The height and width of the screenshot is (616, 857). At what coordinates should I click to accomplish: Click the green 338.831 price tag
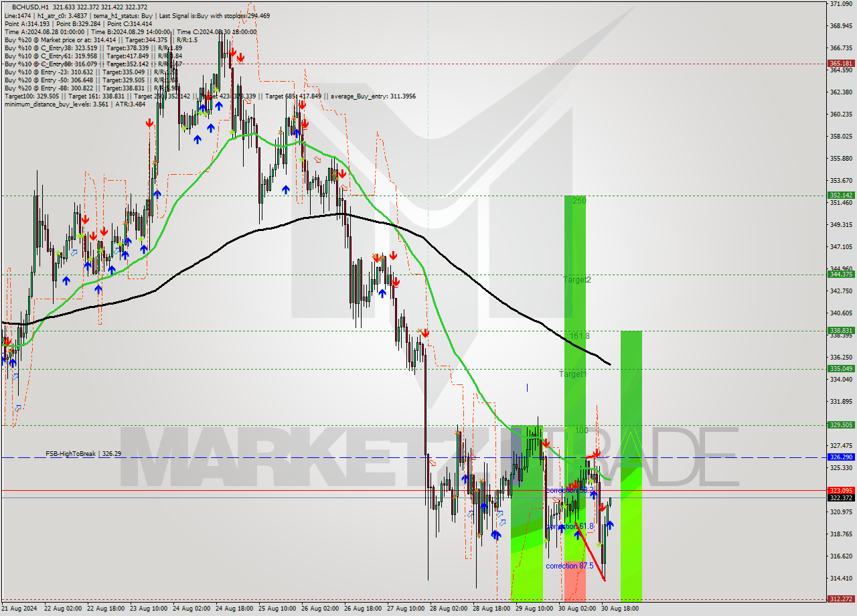[x=841, y=330]
